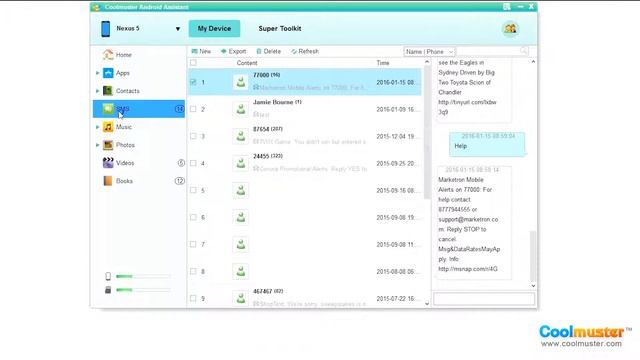Viewport: 640px width, 360px height.
Task: Check the box for row 2 Jamie Bourne
Action: click(193, 109)
